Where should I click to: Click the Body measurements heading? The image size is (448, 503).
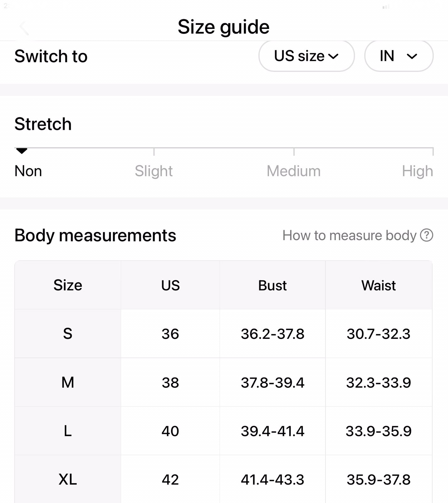(95, 235)
